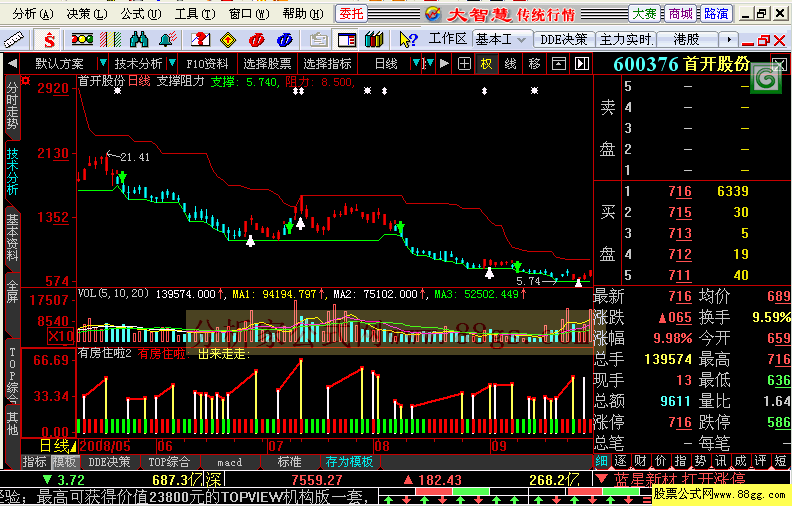Click the greyed clipboard paste icon
This screenshot has height=506, width=792.
coord(318,39)
